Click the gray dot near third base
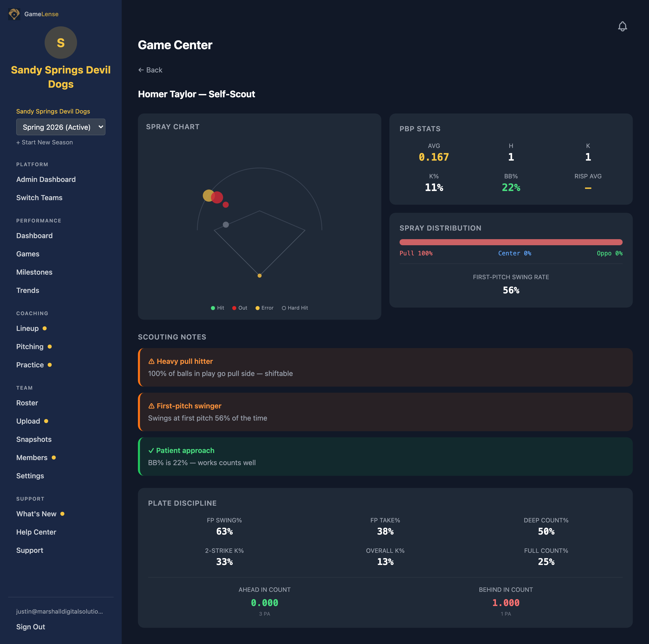This screenshot has height=644, width=649. pos(226,225)
